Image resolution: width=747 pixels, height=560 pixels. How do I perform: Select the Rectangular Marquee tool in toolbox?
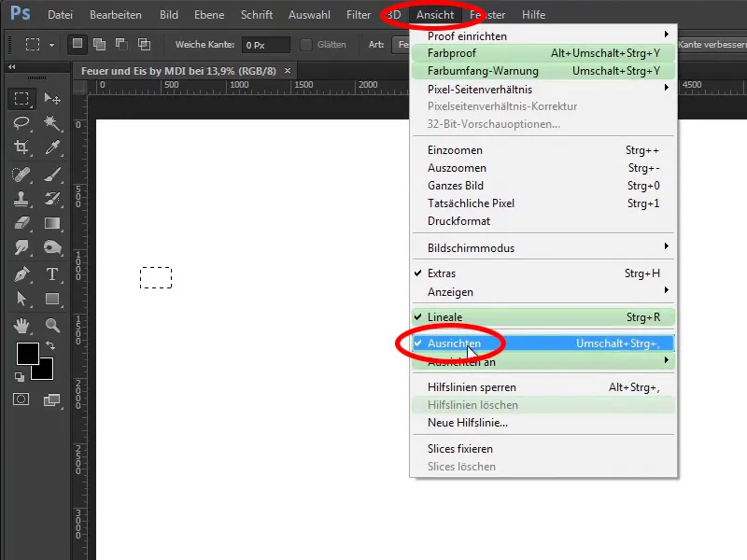tap(21, 99)
